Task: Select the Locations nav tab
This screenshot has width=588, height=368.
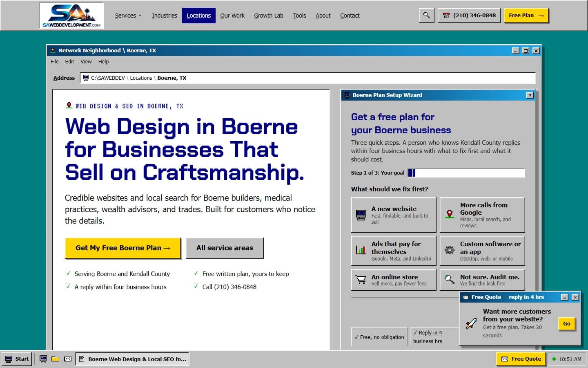Action: click(x=199, y=16)
